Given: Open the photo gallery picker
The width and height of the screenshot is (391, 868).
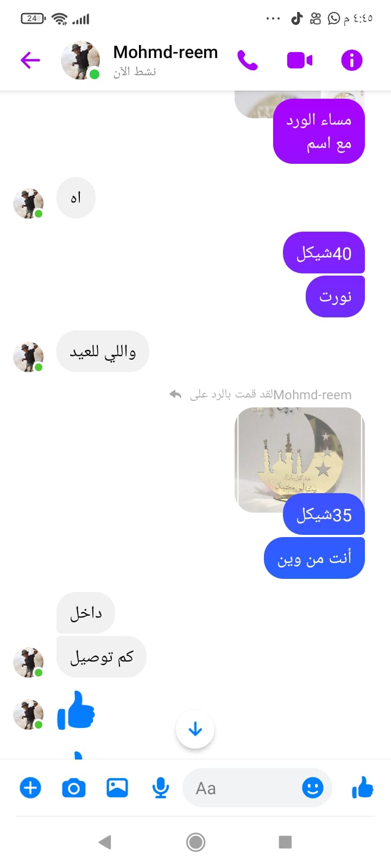Looking at the screenshot, I should (x=117, y=787).
